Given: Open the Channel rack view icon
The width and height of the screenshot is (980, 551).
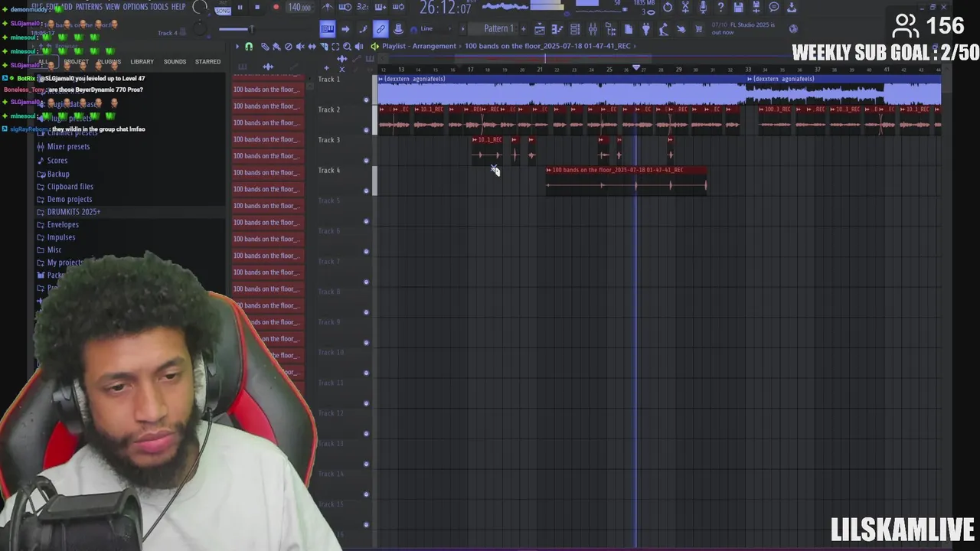Looking at the screenshot, I should click(575, 29).
